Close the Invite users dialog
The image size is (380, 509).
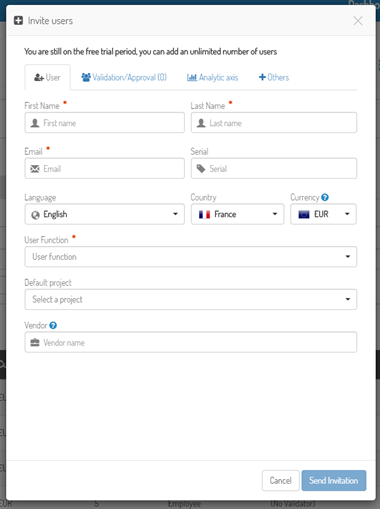[358, 21]
